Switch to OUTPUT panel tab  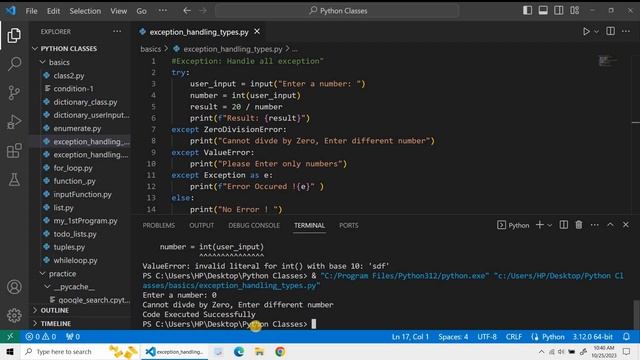201,225
